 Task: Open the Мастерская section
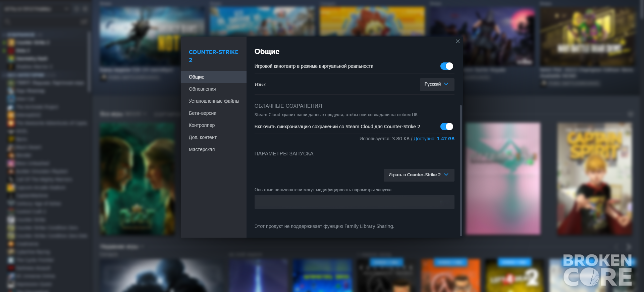tap(214, 149)
